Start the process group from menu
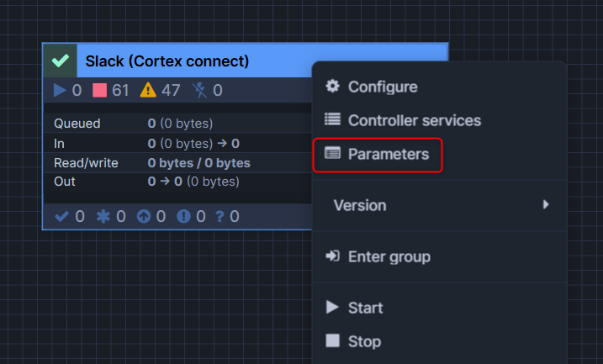The image size is (603, 364). pyautogui.click(x=365, y=308)
